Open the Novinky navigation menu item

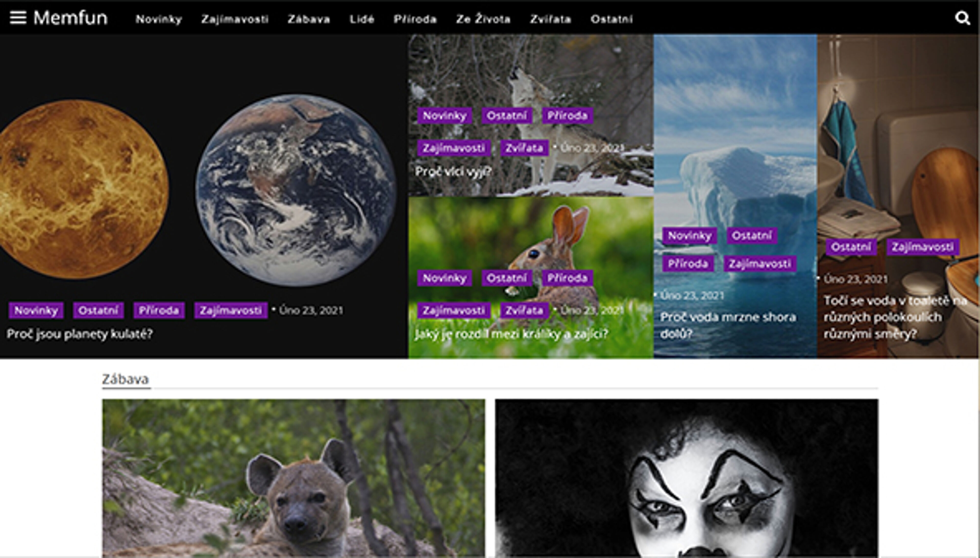click(x=158, y=19)
